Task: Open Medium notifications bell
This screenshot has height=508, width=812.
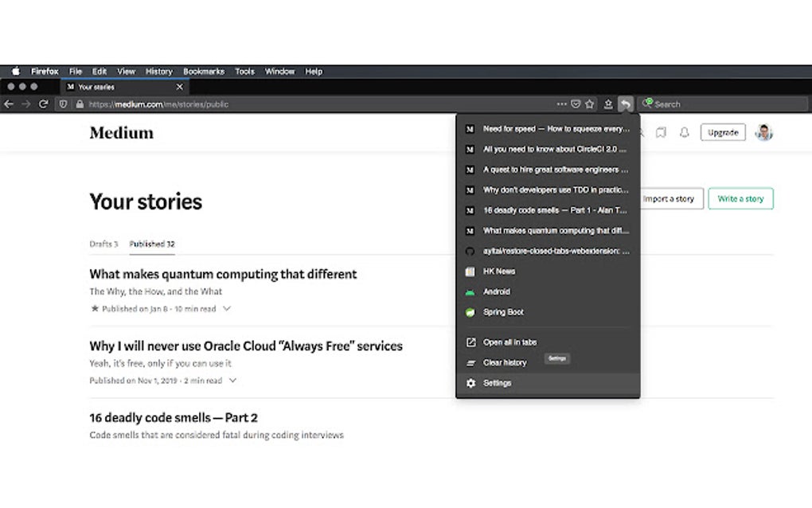Action: pyautogui.click(x=684, y=133)
